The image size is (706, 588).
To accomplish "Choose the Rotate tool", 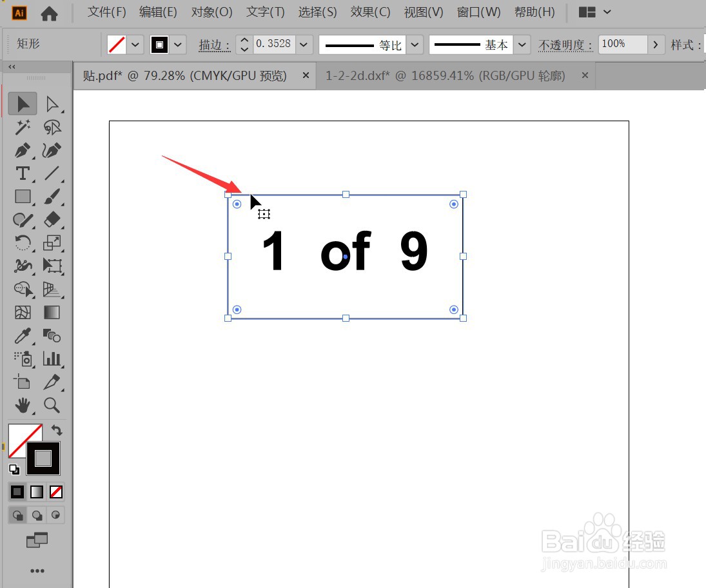I will pos(23,243).
